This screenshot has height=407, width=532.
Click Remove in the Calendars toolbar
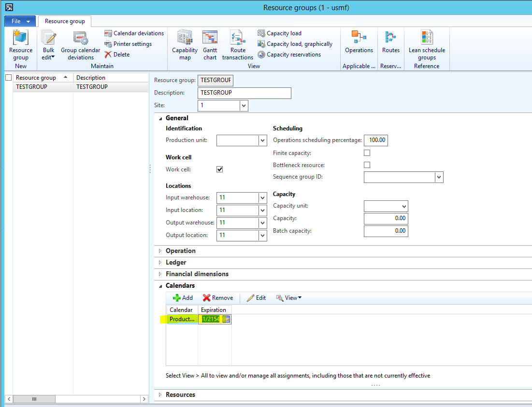tap(218, 298)
